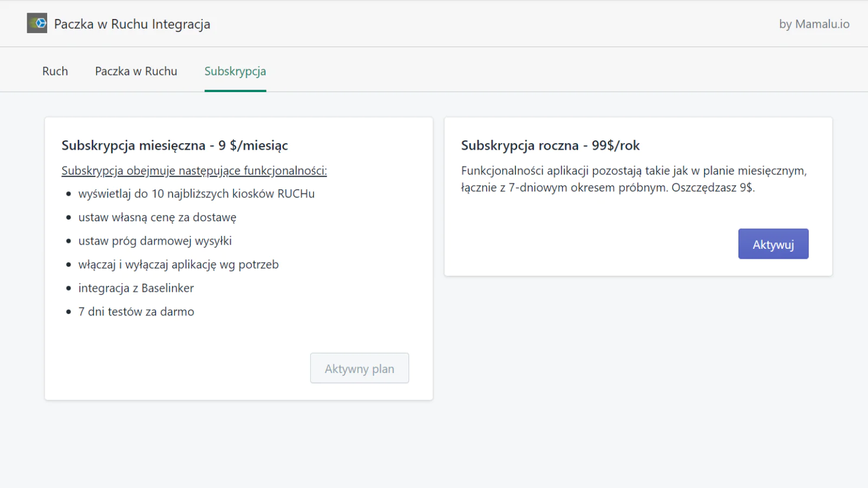
Task: Click the bullet before 7 dni testów
Action: coord(68,312)
